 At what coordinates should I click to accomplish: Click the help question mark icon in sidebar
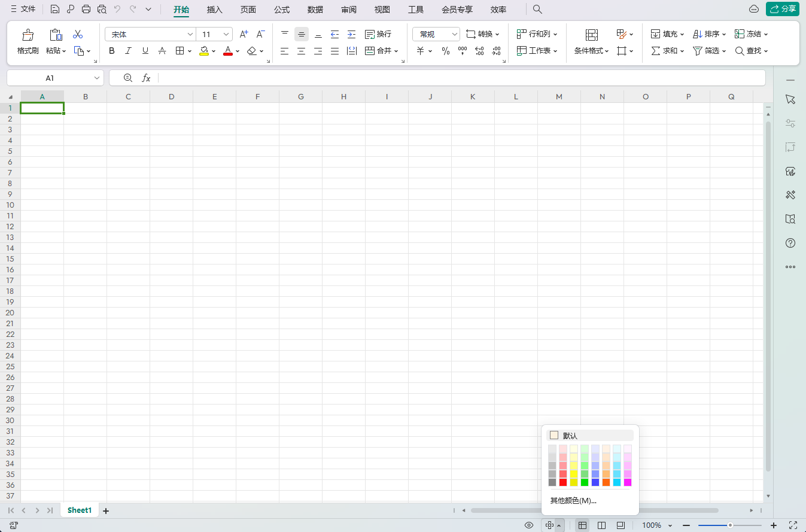tap(790, 243)
